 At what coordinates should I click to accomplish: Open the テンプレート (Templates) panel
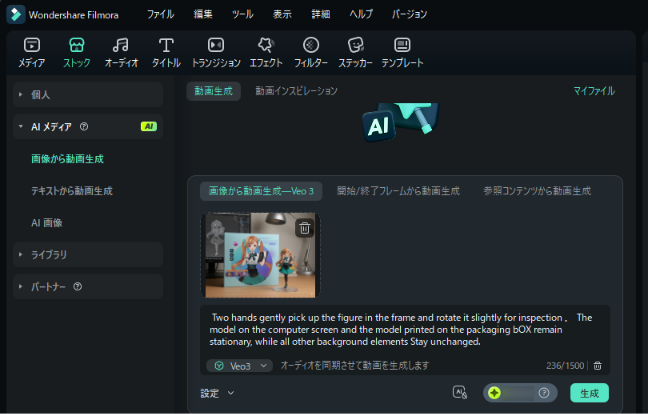click(x=402, y=52)
